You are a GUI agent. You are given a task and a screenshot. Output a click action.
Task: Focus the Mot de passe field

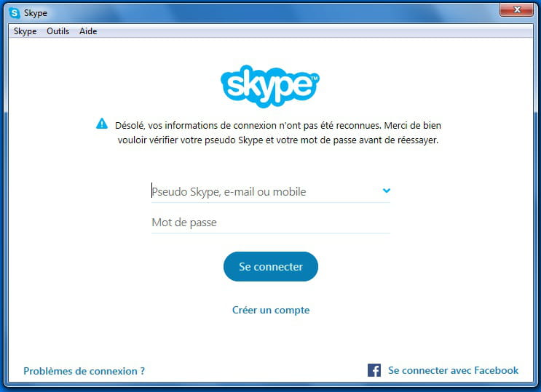[271, 223]
